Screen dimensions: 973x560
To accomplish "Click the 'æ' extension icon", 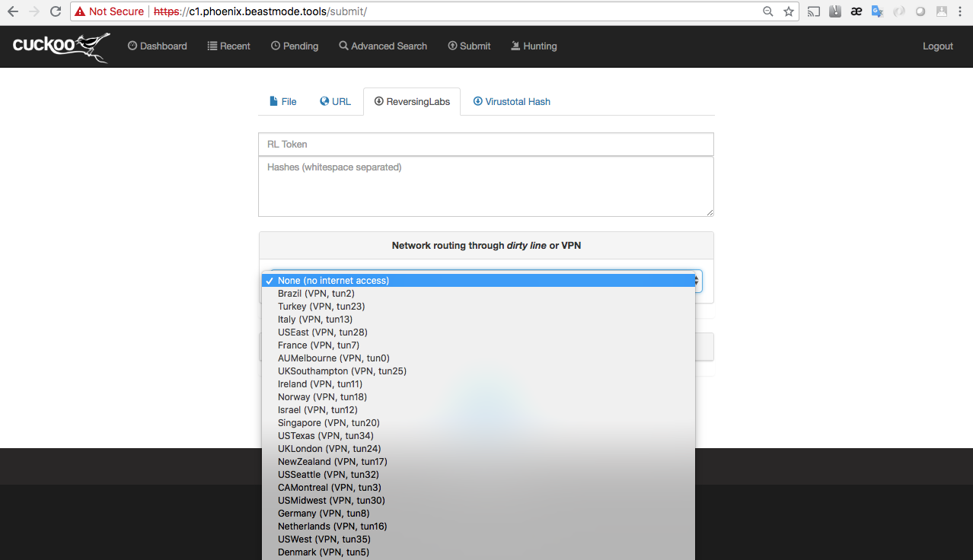I will pos(857,11).
